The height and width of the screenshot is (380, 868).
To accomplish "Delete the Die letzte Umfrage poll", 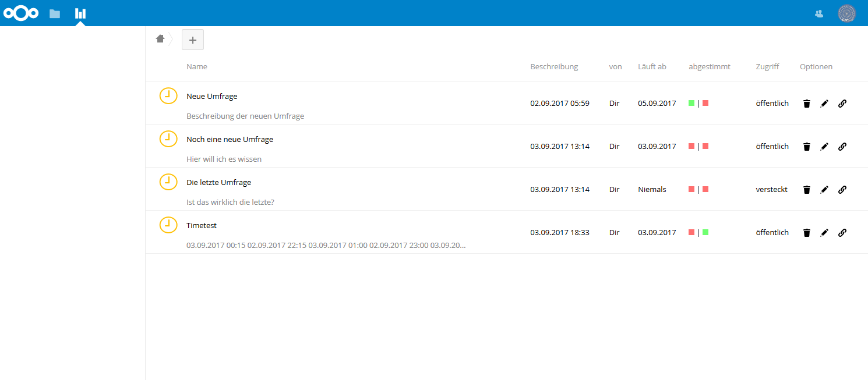I will pyautogui.click(x=807, y=190).
